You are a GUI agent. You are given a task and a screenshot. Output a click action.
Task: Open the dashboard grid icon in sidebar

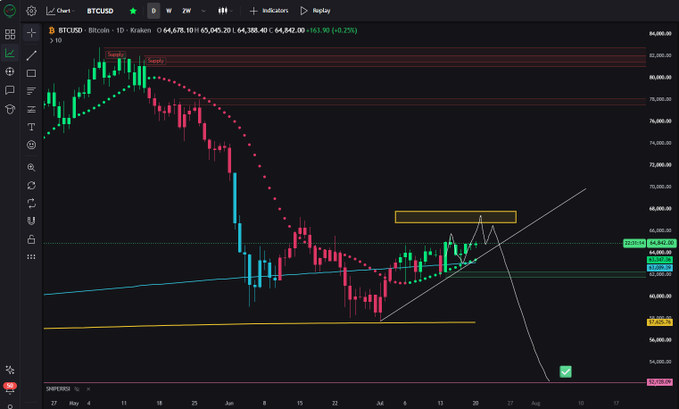[10, 34]
